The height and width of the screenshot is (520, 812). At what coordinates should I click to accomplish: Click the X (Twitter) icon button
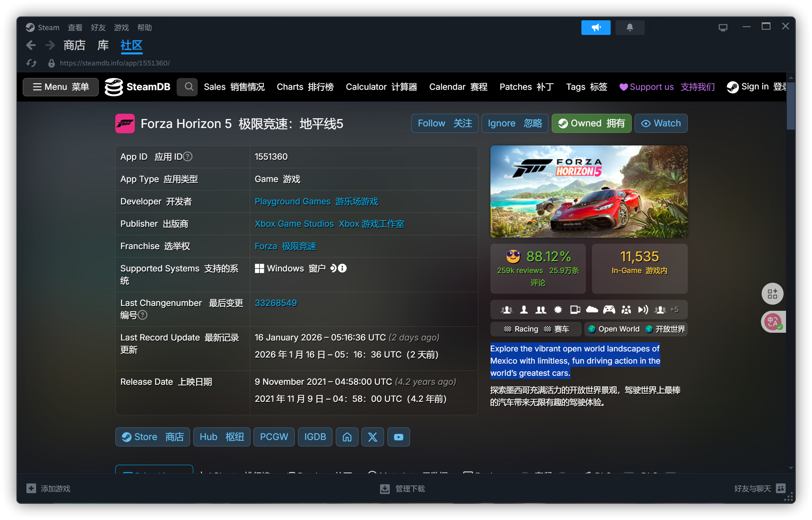click(x=372, y=437)
